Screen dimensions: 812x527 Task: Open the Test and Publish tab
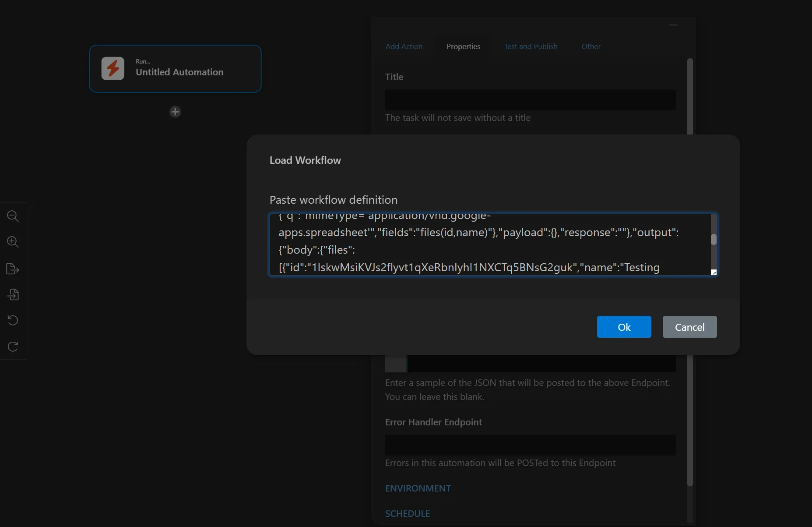click(531, 46)
